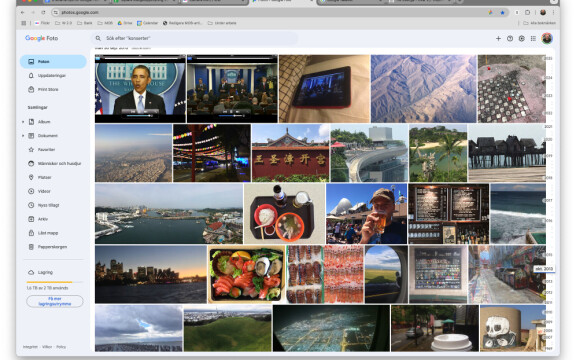Open Flickr bookmark

point(42,23)
